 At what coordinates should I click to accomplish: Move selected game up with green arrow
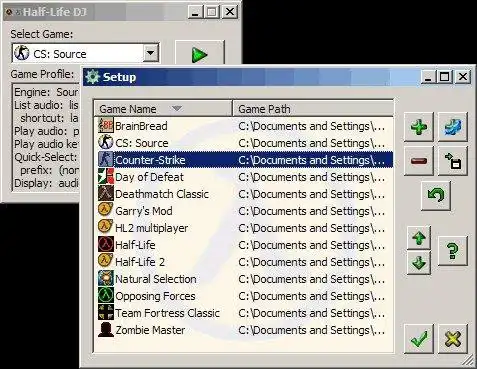coord(419,237)
